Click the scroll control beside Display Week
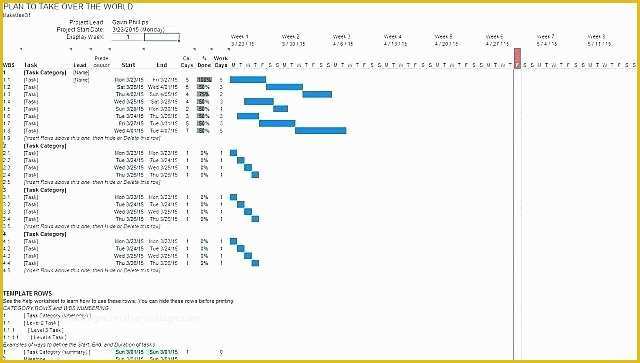Screen dimensions: 640x363 (x=162, y=37)
